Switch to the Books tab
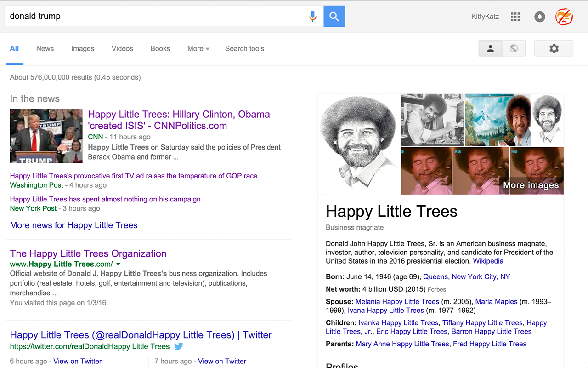Image resolution: width=588 pixels, height=368 pixels. (160, 49)
